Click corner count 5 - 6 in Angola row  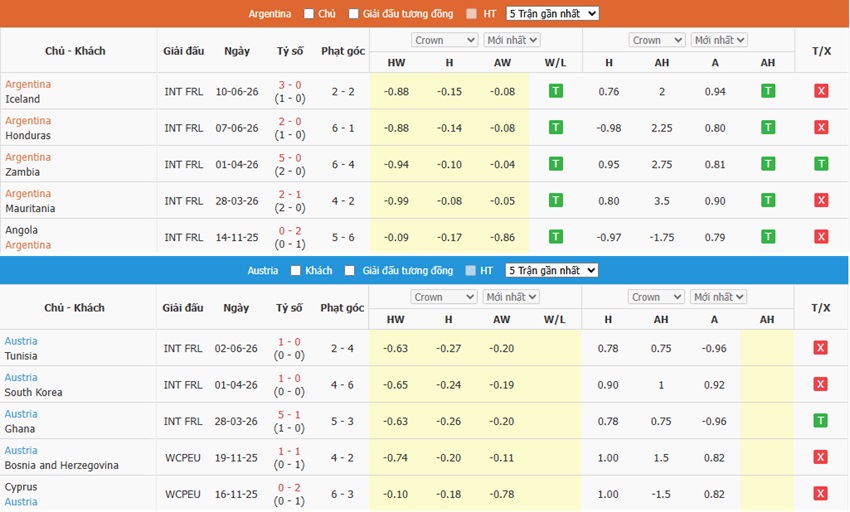tap(343, 237)
